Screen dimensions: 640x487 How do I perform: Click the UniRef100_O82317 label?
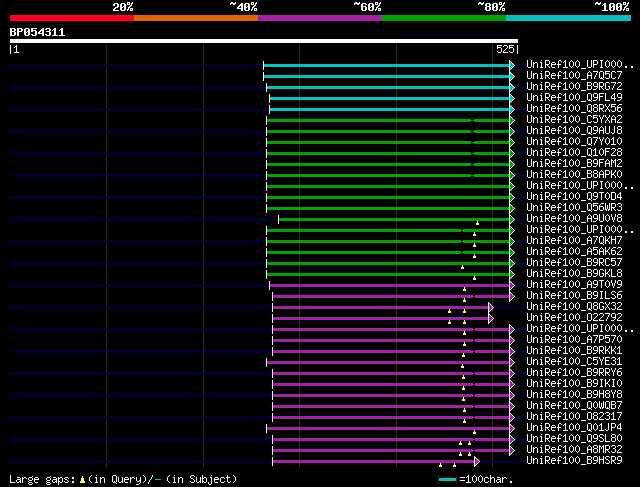[x=574, y=417]
